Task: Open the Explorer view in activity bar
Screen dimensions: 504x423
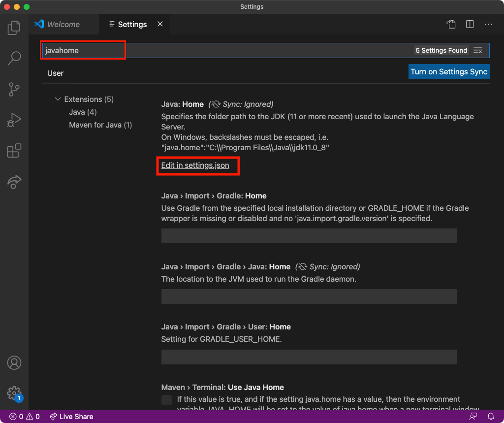Action: click(x=14, y=28)
